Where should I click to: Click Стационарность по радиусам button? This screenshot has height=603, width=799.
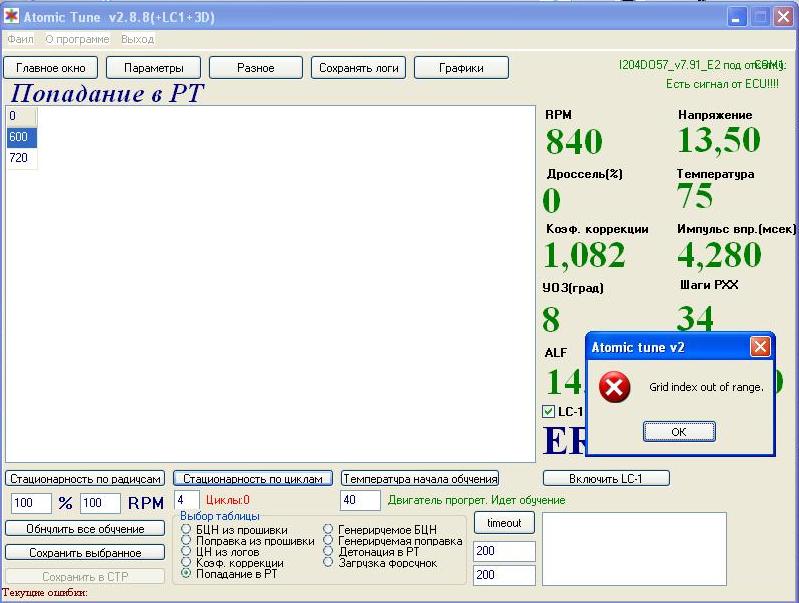(x=85, y=479)
